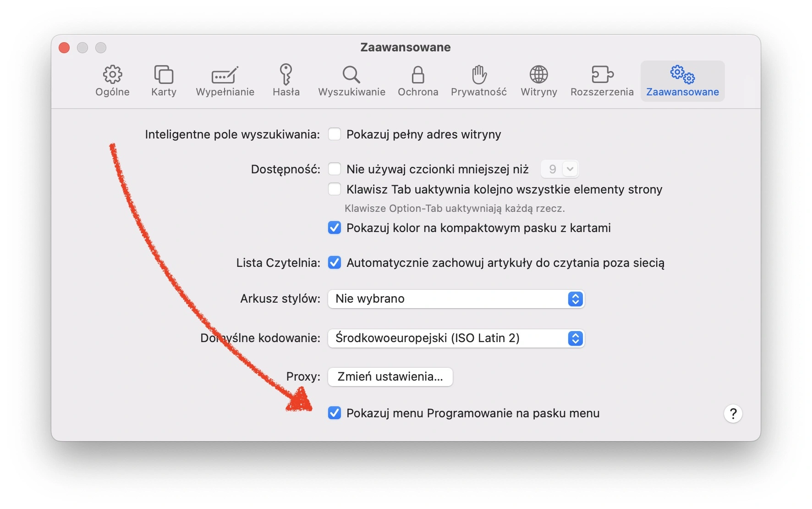The image size is (812, 509).
Task: Tick Nie używaj czcionki mniejszej niż
Action: pyautogui.click(x=335, y=169)
